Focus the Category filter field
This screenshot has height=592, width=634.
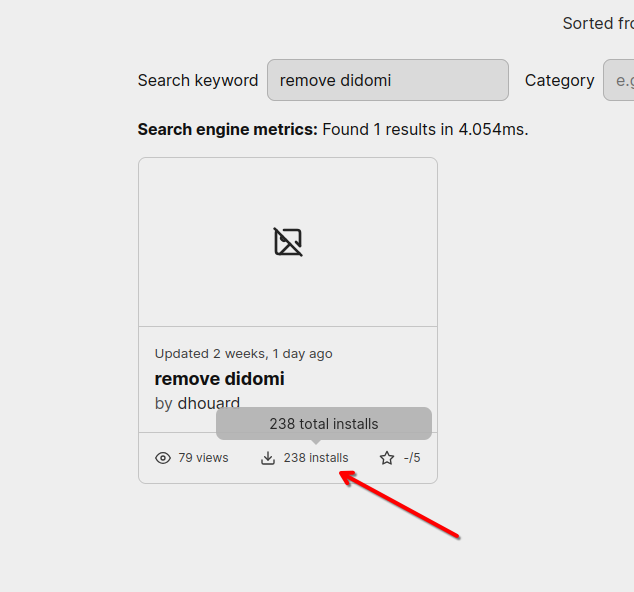click(618, 80)
